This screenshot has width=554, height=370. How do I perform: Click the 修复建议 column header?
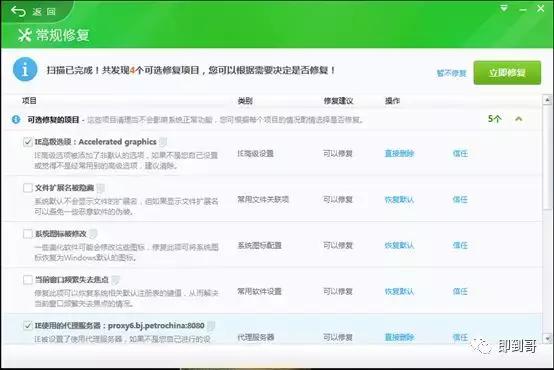pyautogui.click(x=338, y=101)
